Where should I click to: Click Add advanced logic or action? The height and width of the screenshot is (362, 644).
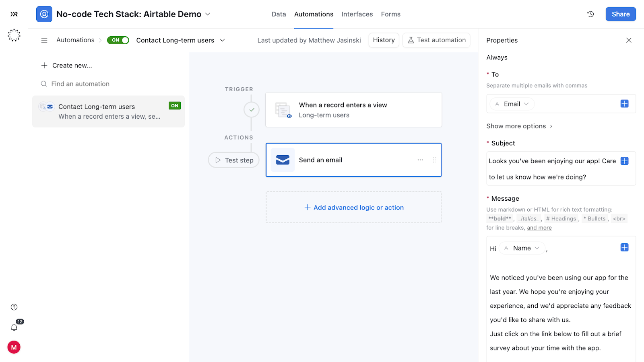tap(354, 208)
